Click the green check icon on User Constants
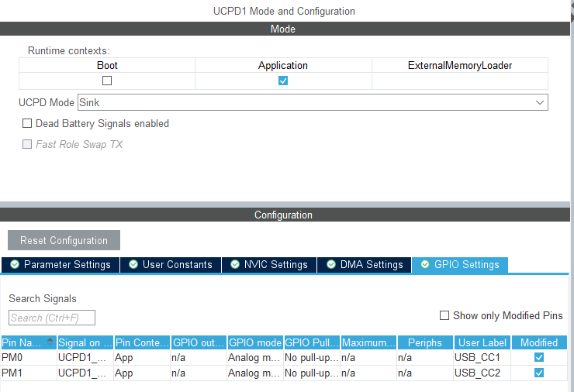 pos(133,265)
